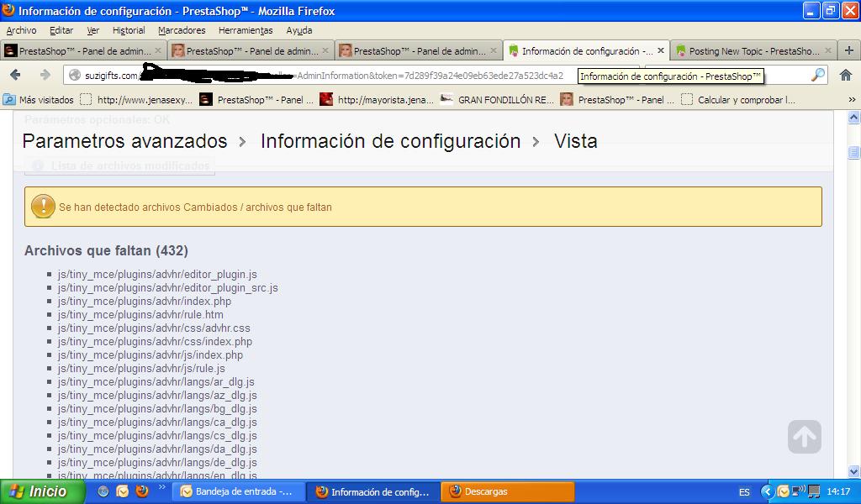Image resolution: width=861 pixels, height=504 pixels.
Task: Click the Vista breadcrumb text
Action: click(x=575, y=141)
